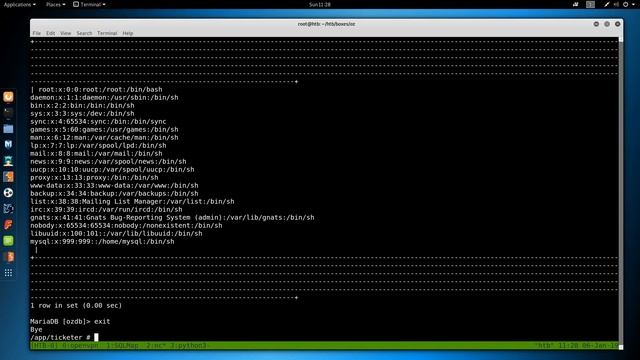Show all applications grid in dock
This screenshot has width=640, height=360.
pos(8,273)
